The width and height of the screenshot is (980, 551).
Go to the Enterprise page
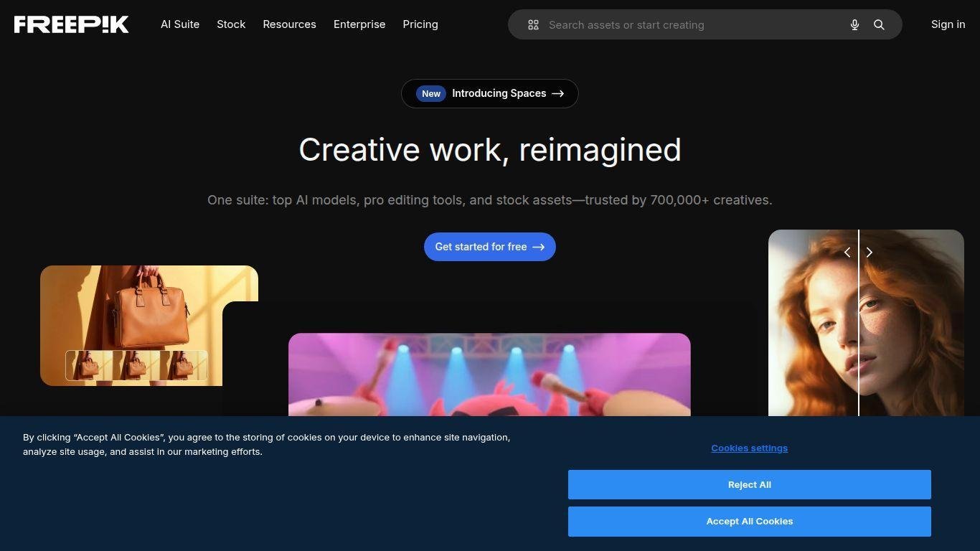(359, 24)
